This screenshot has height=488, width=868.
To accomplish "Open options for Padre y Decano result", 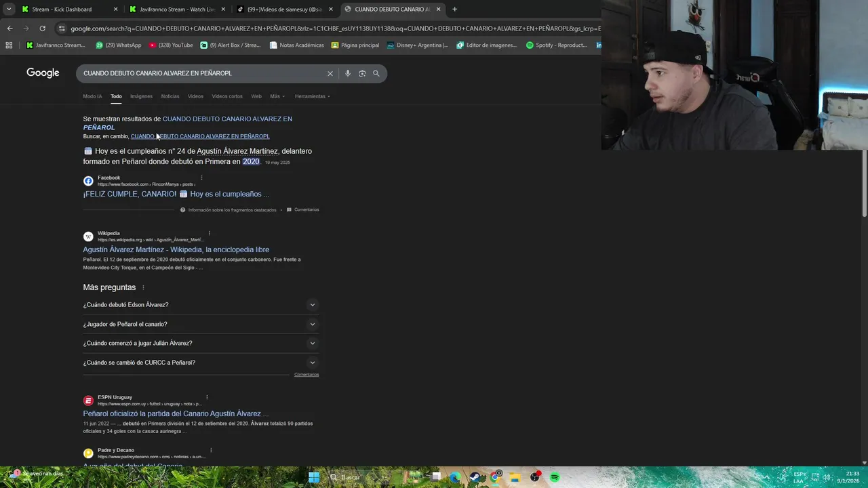I will 211,450.
